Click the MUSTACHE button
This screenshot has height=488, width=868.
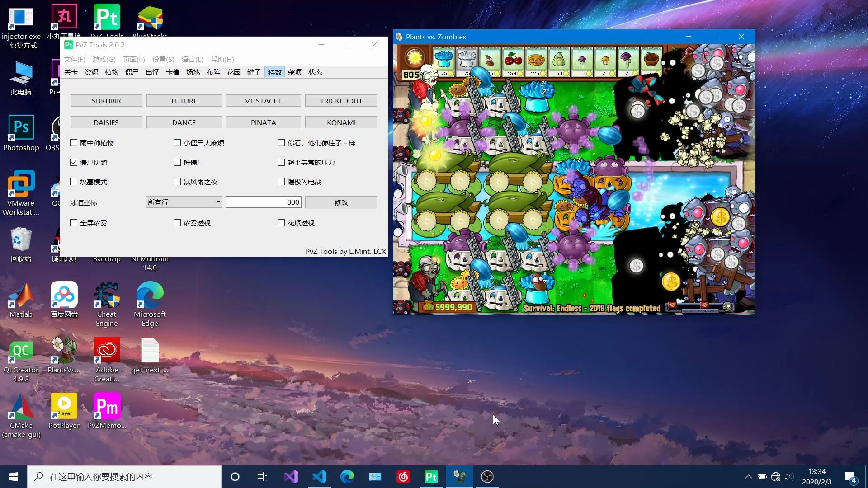click(x=264, y=101)
